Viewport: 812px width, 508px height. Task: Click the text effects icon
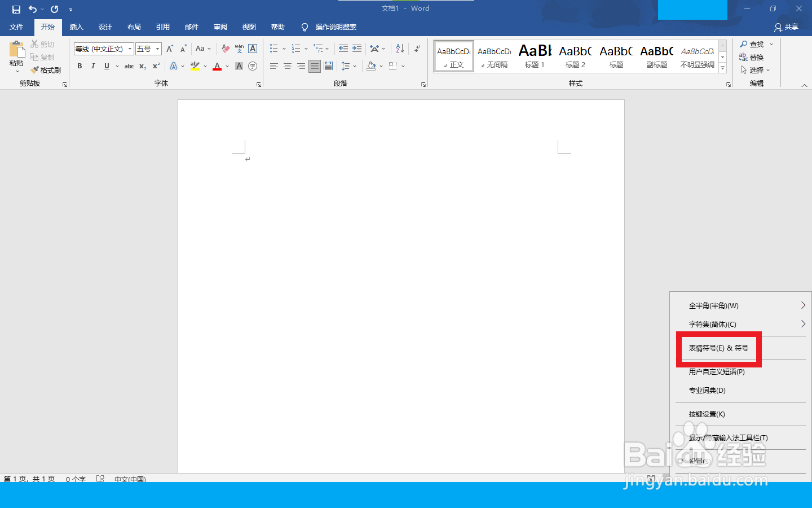[174, 66]
